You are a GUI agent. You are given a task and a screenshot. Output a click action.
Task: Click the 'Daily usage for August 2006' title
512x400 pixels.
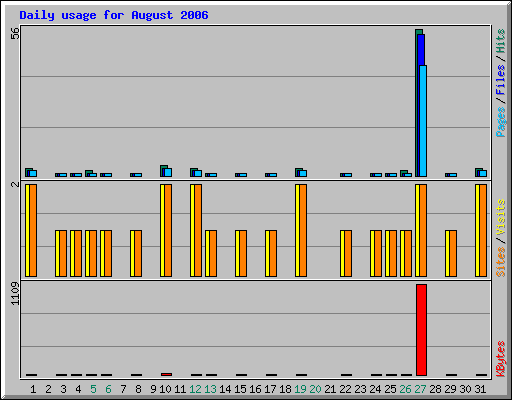click(x=114, y=15)
